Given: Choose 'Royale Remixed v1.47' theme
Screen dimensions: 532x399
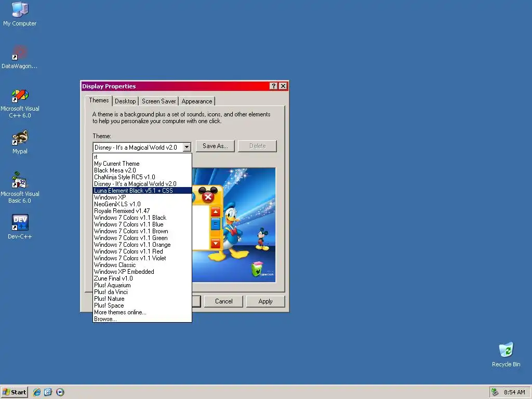Looking at the screenshot, I should (x=142, y=211).
